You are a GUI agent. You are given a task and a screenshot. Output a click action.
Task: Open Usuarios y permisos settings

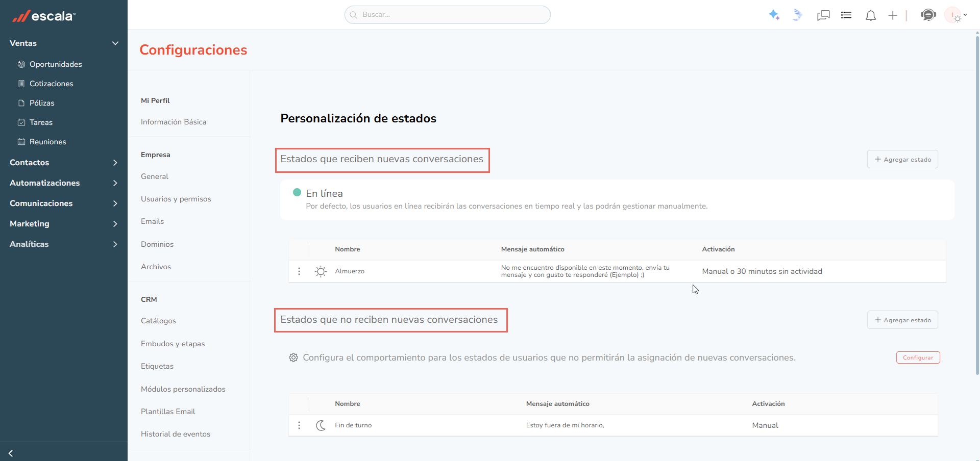(x=176, y=199)
